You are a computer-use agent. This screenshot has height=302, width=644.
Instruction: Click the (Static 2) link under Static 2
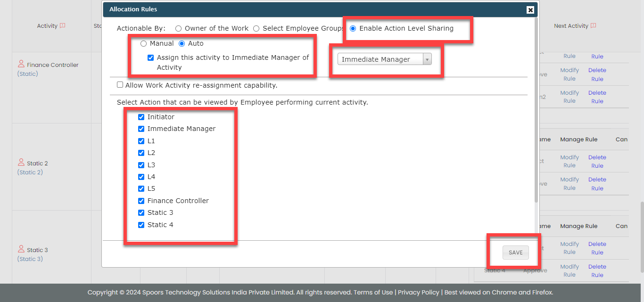[30, 172]
